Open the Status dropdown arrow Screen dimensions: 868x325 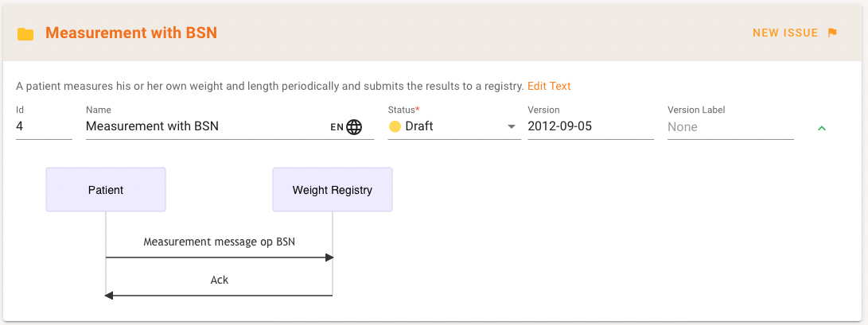512,126
